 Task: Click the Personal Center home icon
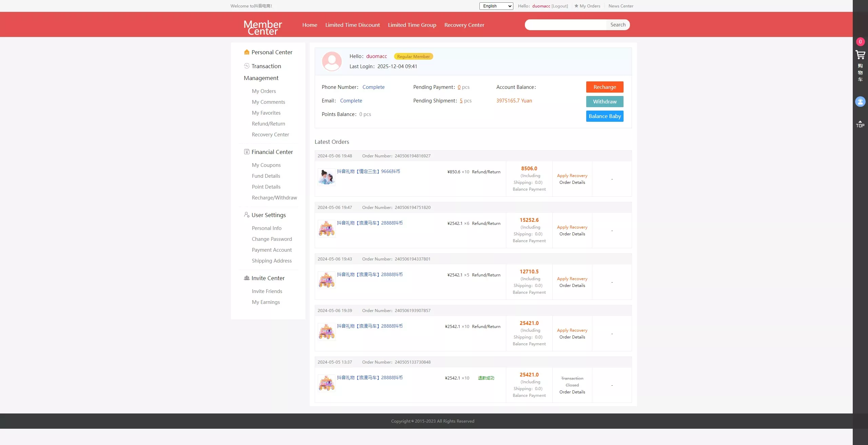[x=246, y=52]
